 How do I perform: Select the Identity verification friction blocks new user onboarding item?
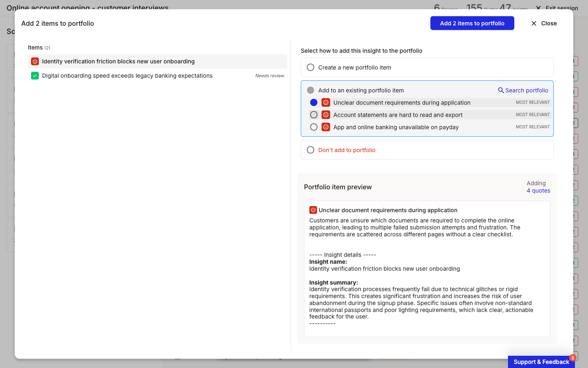(158, 61)
